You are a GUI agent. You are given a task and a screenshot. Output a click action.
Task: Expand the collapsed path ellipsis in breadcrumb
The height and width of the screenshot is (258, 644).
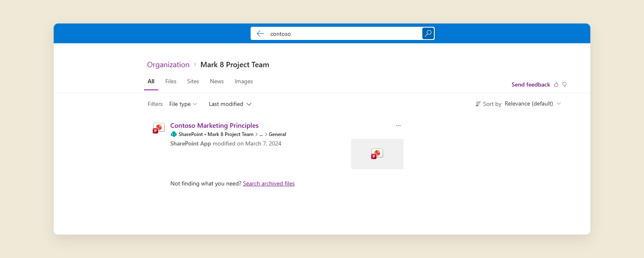pyautogui.click(x=261, y=134)
